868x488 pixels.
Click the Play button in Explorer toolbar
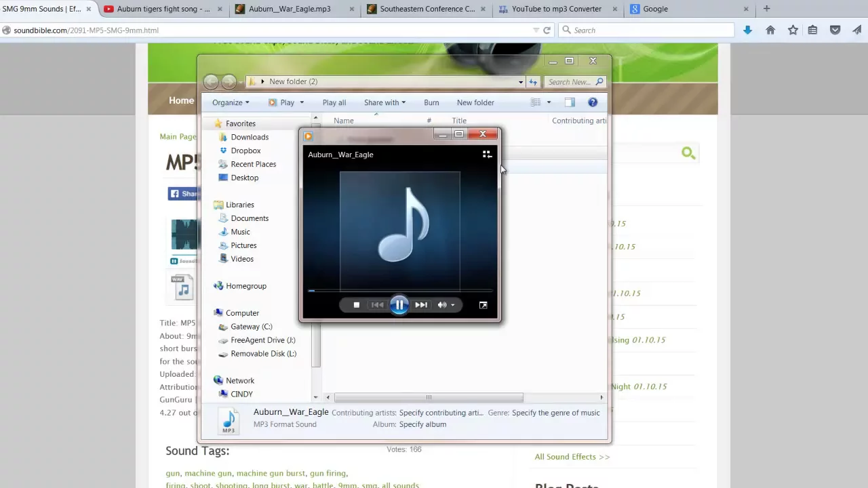point(282,102)
